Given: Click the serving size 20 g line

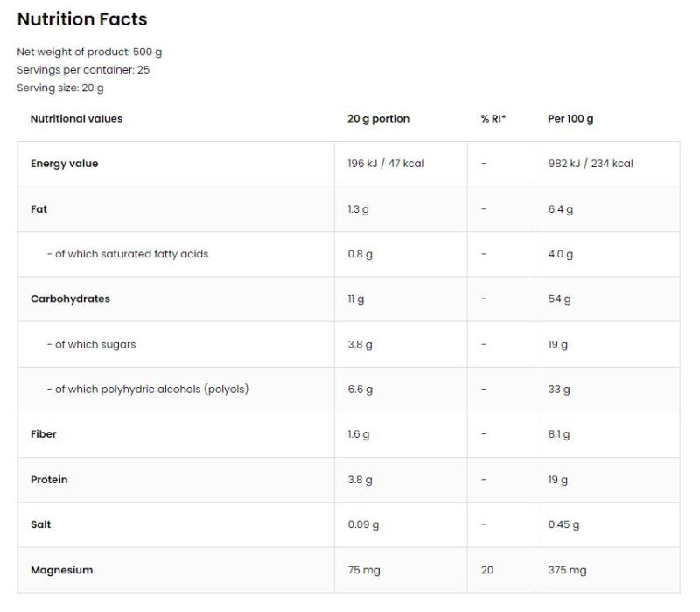Looking at the screenshot, I should pyautogui.click(x=60, y=88).
